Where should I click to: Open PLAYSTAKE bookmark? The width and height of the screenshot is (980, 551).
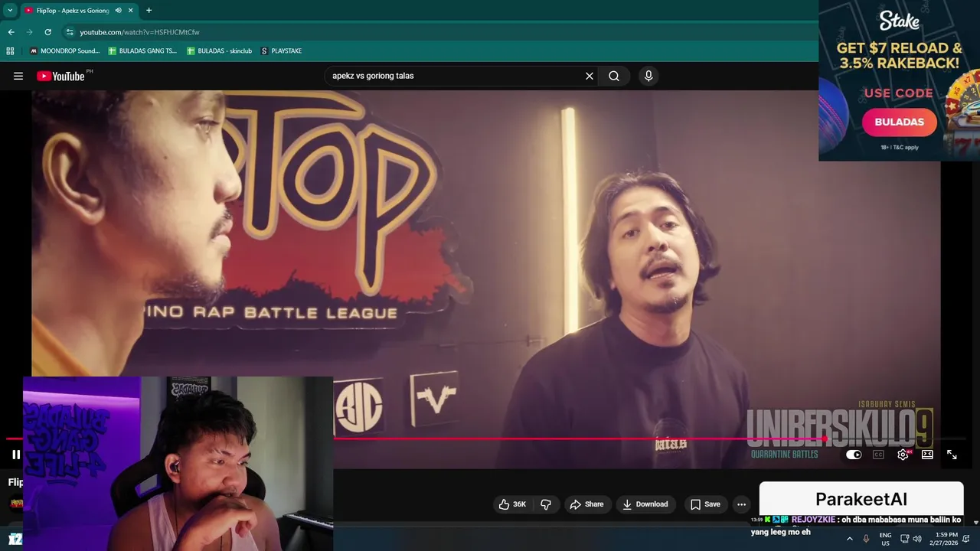click(x=281, y=51)
